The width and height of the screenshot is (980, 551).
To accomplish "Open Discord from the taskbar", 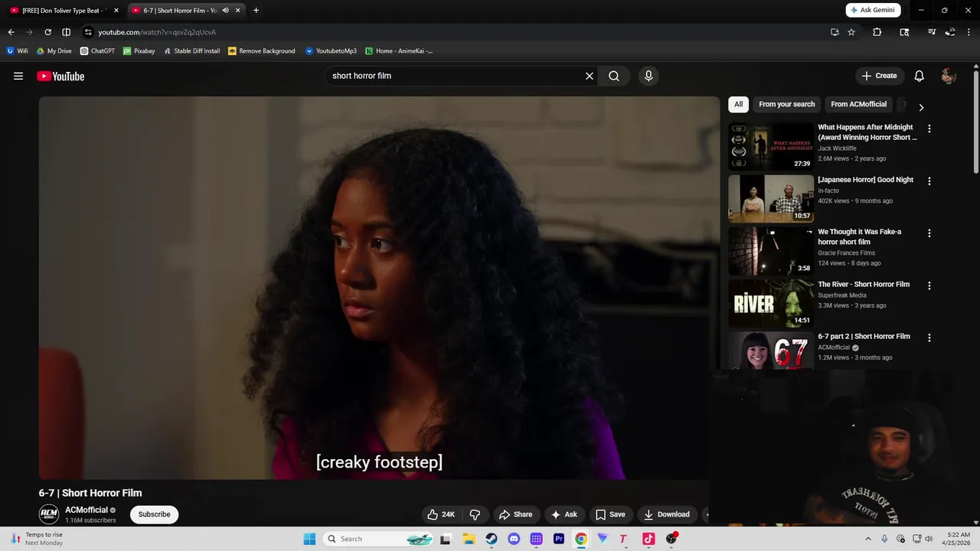I will click(514, 539).
